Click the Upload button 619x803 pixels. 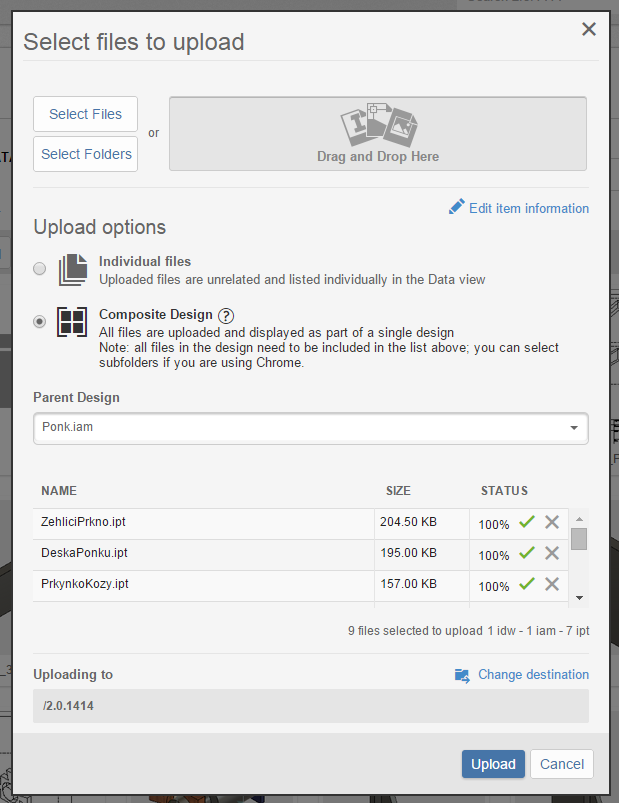pos(493,763)
